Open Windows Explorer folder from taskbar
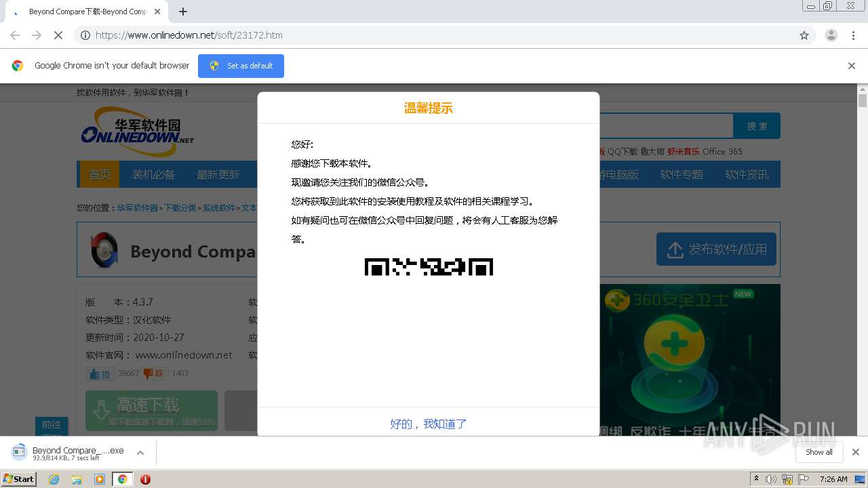868x488 pixels. (77, 479)
